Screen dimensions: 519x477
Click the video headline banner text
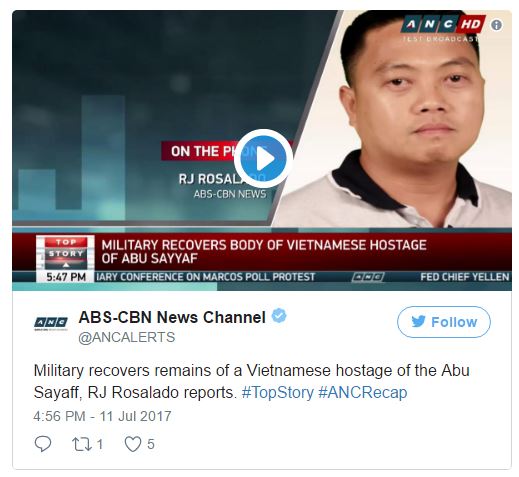[x=264, y=252]
